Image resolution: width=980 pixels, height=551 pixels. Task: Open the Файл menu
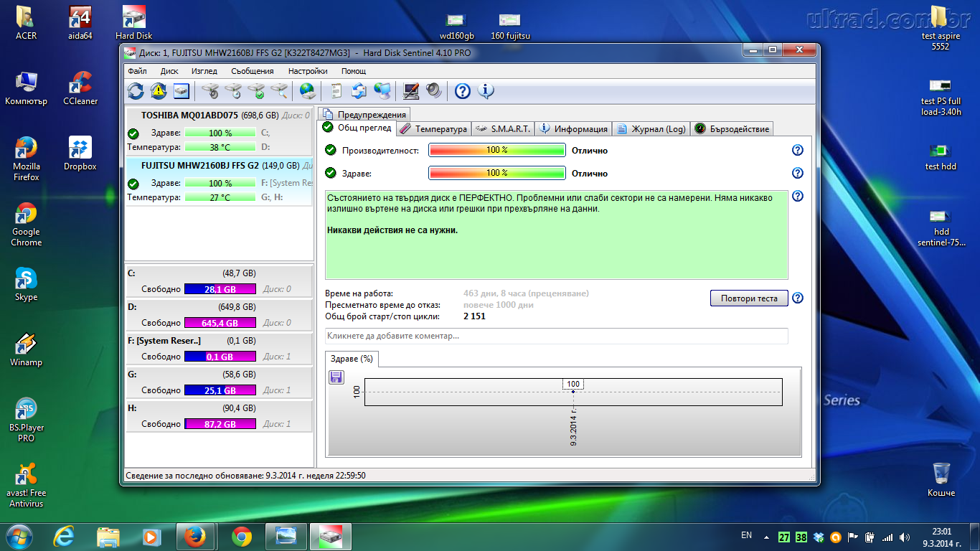[137, 71]
